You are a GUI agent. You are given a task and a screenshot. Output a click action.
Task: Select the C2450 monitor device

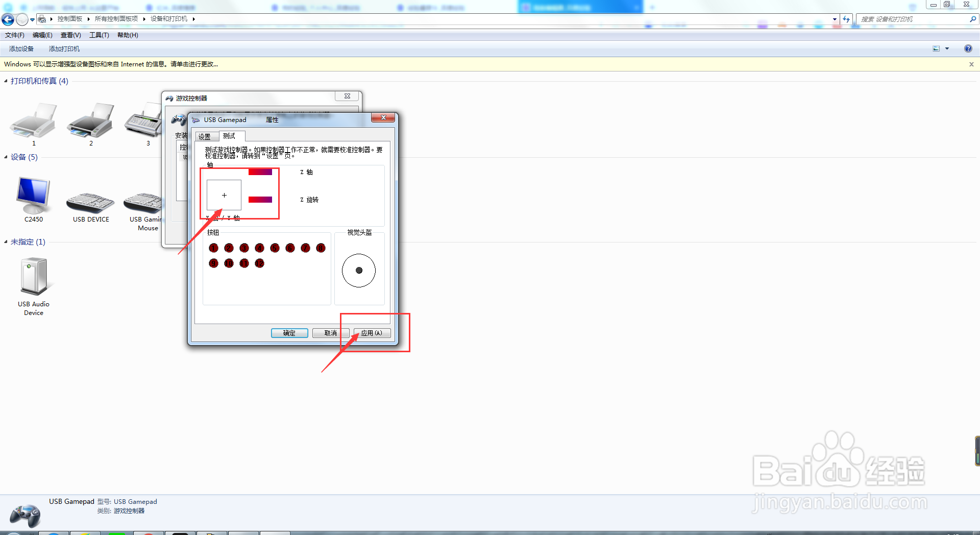pos(34,196)
